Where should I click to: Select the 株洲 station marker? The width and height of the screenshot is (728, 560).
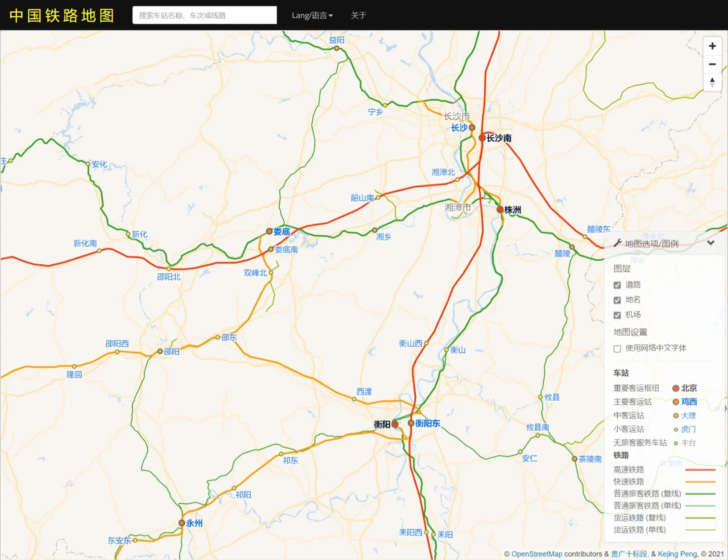[x=500, y=209]
